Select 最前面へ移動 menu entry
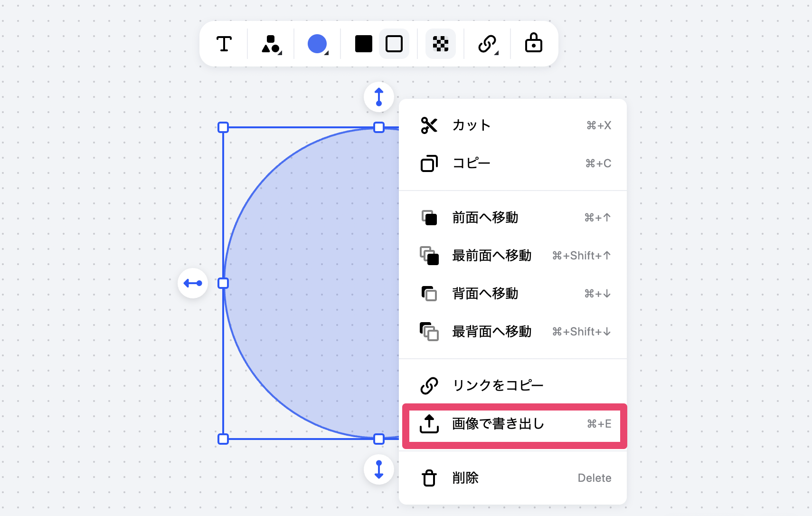The image size is (812, 516). click(513, 256)
